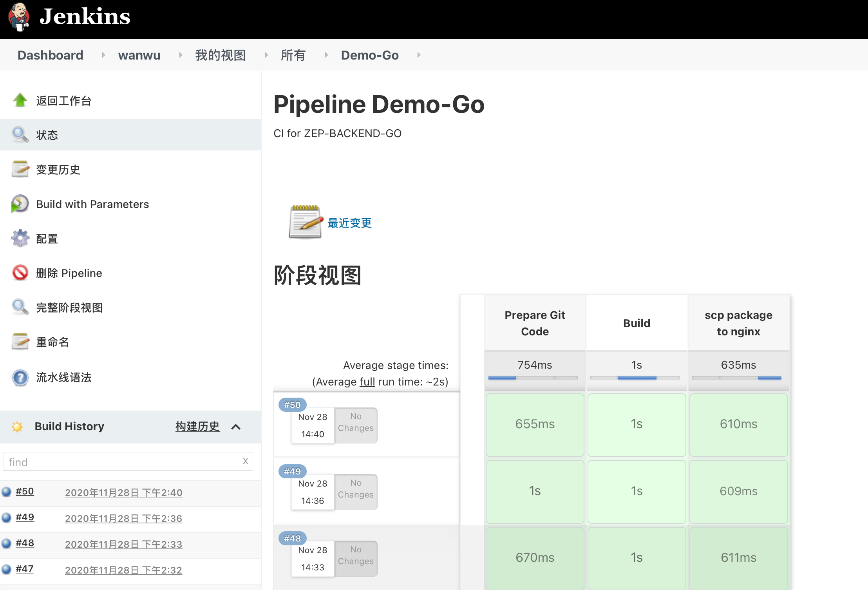Open the 2020年11月28日 下午2:32 timestamp link
The image size is (868, 590).
124,570
